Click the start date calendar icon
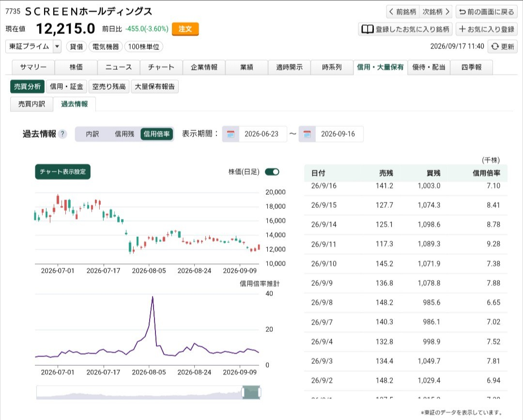Viewport: 523px width, 420px height. (231, 134)
